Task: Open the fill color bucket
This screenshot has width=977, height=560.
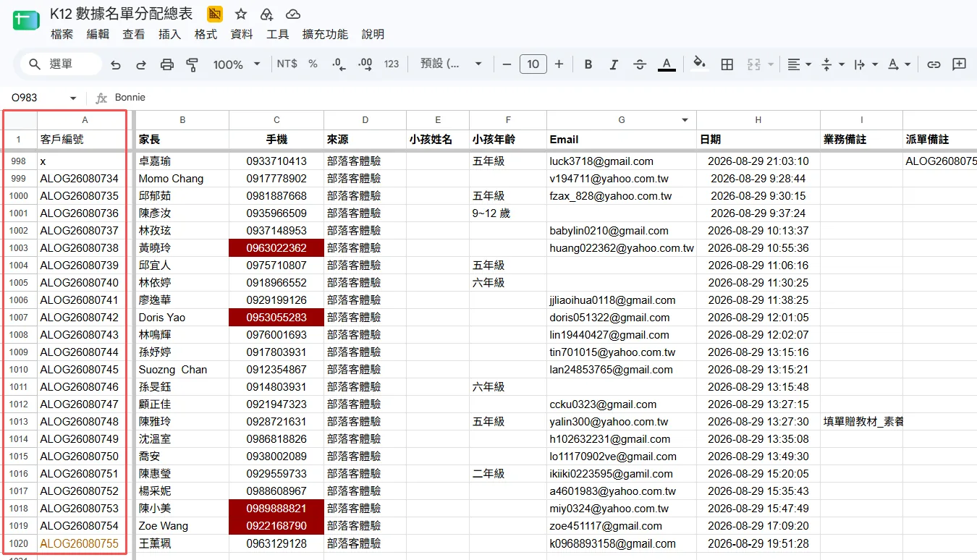Action: pyautogui.click(x=699, y=64)
